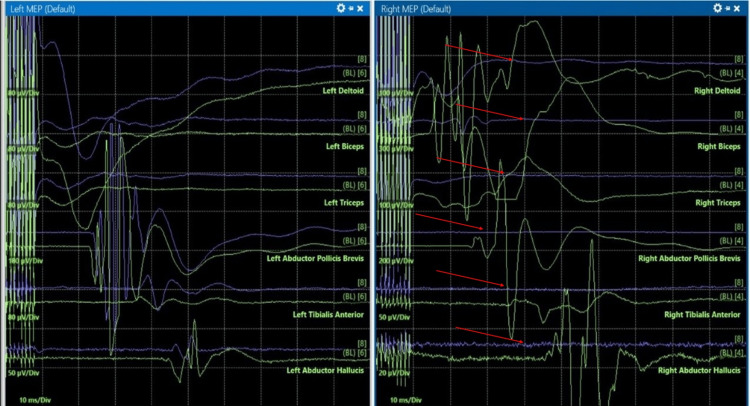Select the (BL) [6] baseline marker of Left Deltoid
This screenshot has width=750, height=406.
(354, 73)
